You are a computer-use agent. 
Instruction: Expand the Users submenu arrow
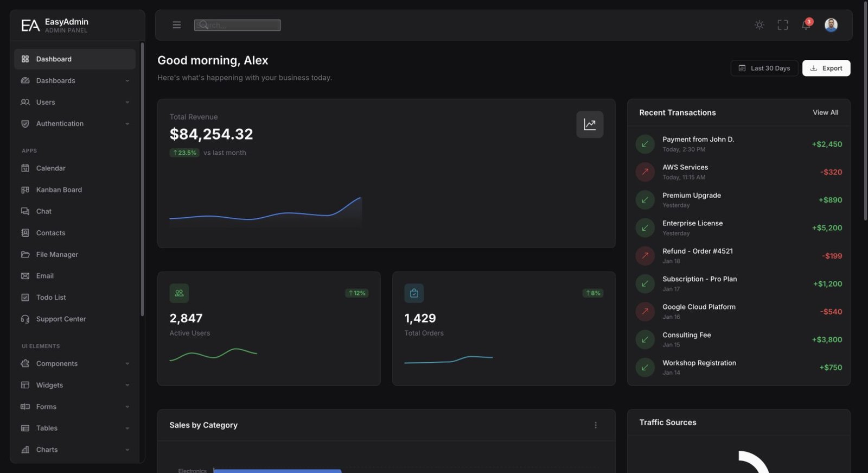coord(127,102)
